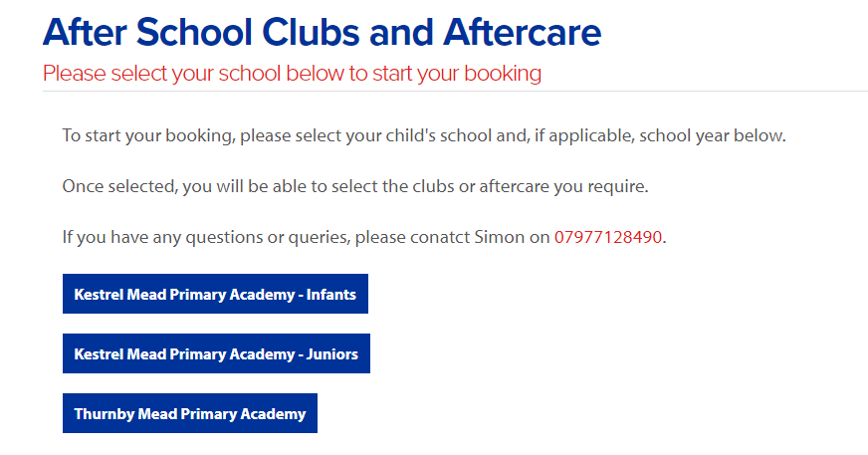This screenshot has height=455, width=868.
Task: Click the red 'Please select your school' subtitle
Action: pos(293,74)
